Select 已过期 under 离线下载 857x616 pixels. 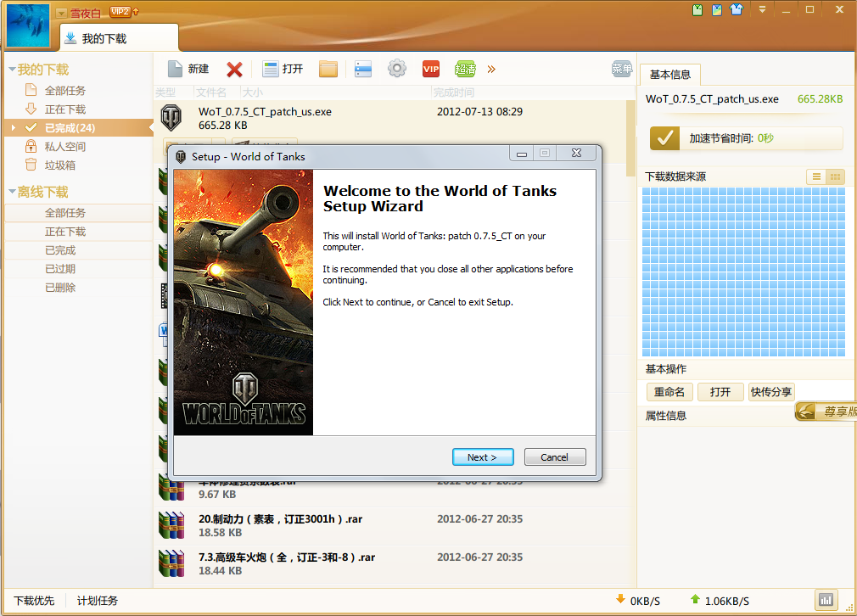coord(79,269)
